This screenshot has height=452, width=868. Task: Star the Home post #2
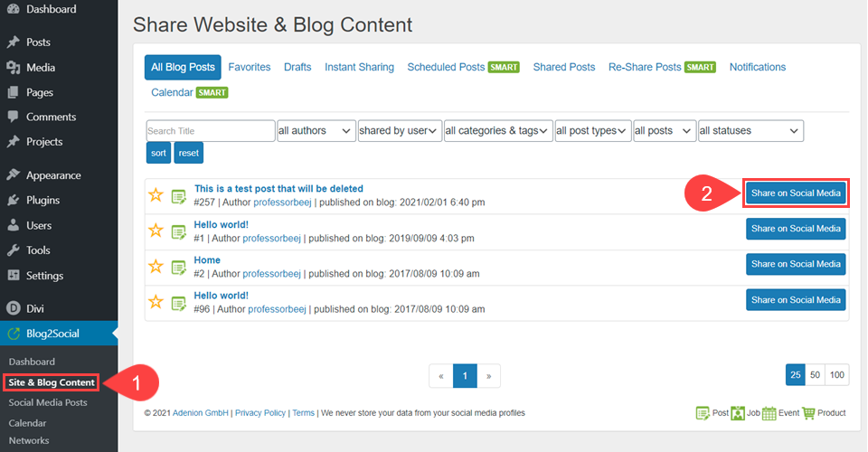[156, 266]
